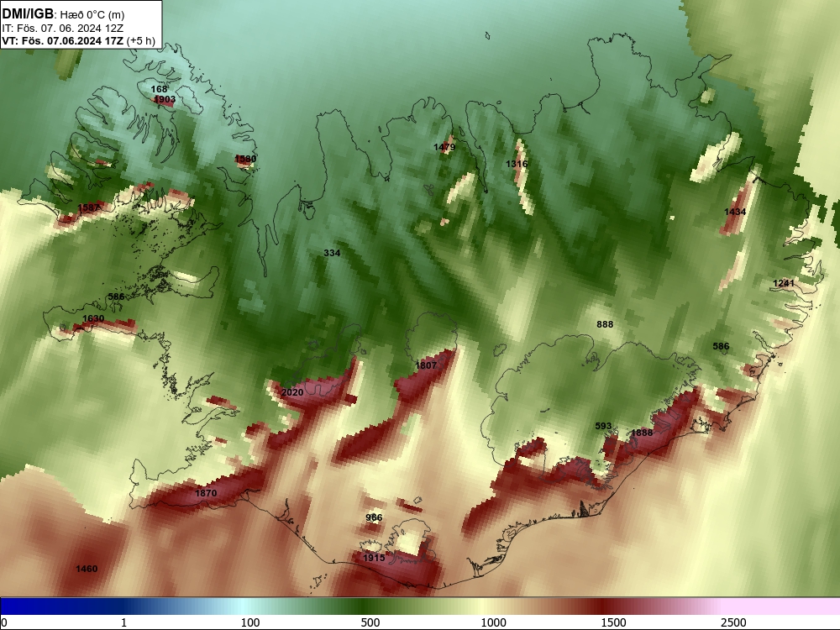Image resolution: width=840 pixels, height=630 pixels.
Task: Click the map value 1479
Action: (x=444, y=147)
